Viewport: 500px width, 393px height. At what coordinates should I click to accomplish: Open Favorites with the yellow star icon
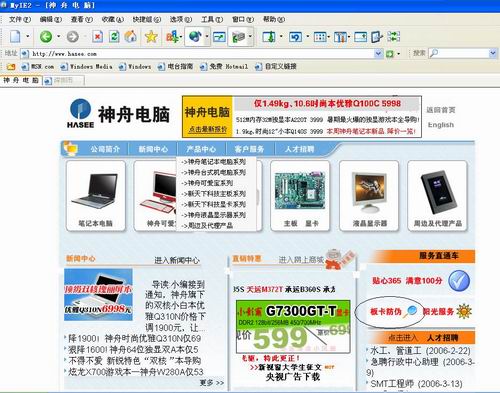coord(151,36)
